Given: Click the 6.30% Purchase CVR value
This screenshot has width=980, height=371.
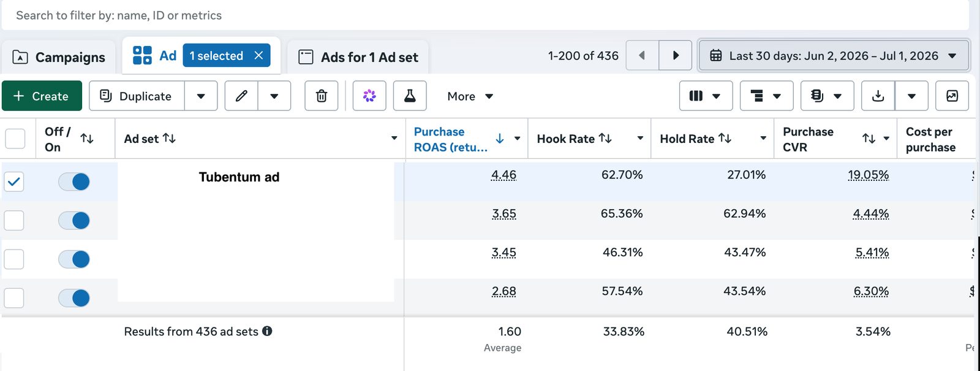Looking at the screenshot, I should coord(871,291).
